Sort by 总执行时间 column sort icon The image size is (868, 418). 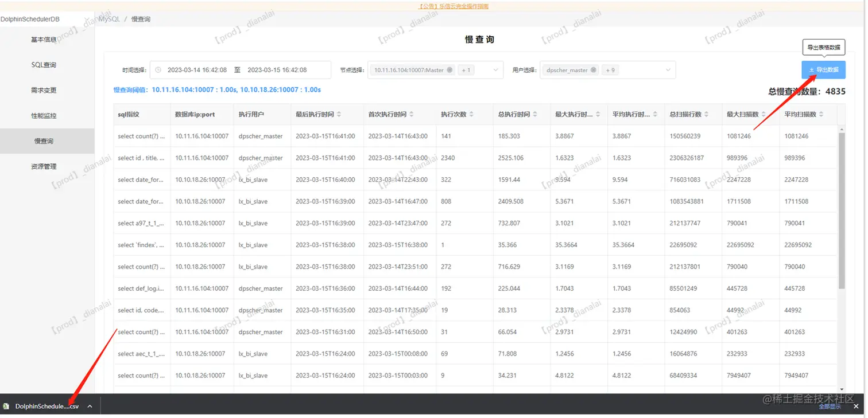(x=535, y=115)
